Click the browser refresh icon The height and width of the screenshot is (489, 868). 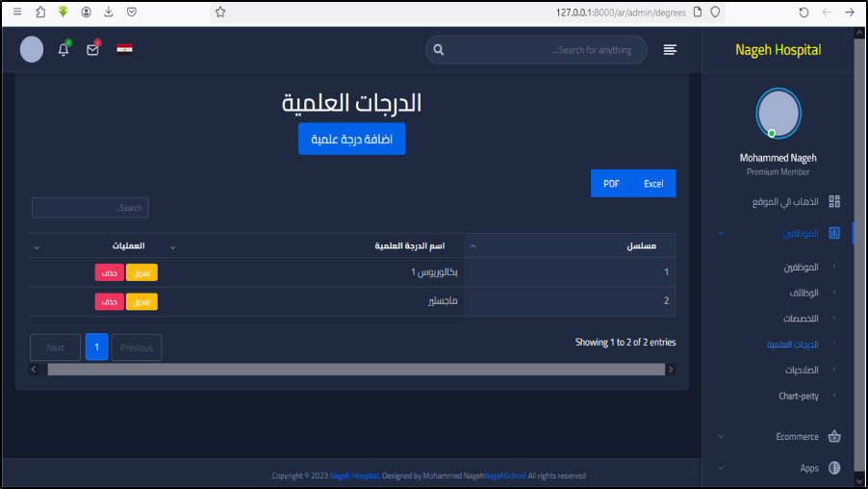click(x=804, y=13)
